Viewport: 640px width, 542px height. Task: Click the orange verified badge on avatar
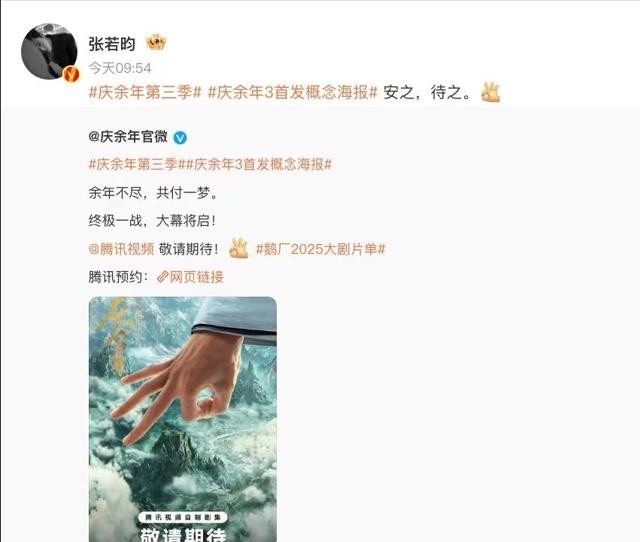point(71,74)
